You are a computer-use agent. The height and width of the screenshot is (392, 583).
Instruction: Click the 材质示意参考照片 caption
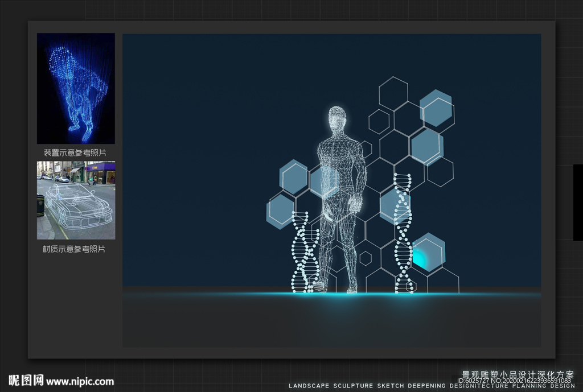coord(75,249)
